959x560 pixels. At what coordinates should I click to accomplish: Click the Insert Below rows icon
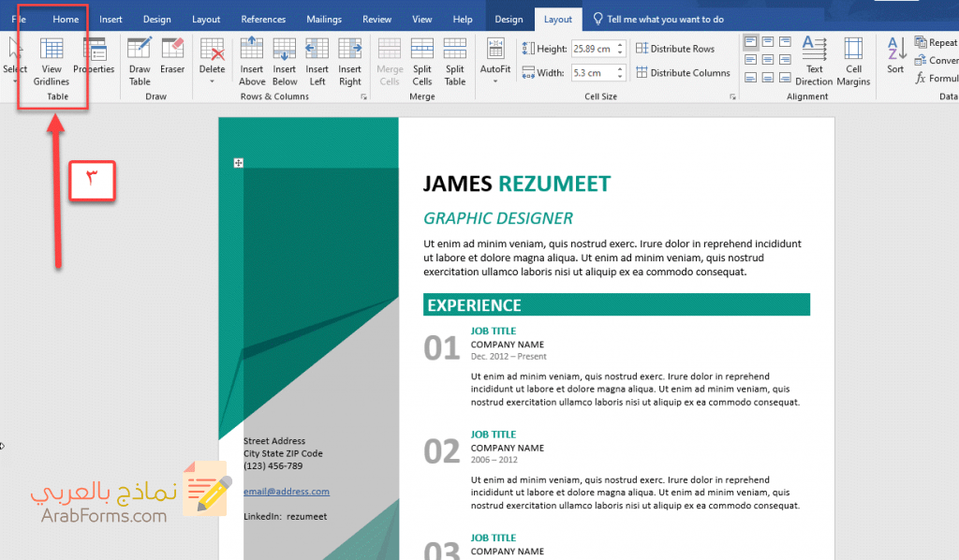tap(285, 60)
